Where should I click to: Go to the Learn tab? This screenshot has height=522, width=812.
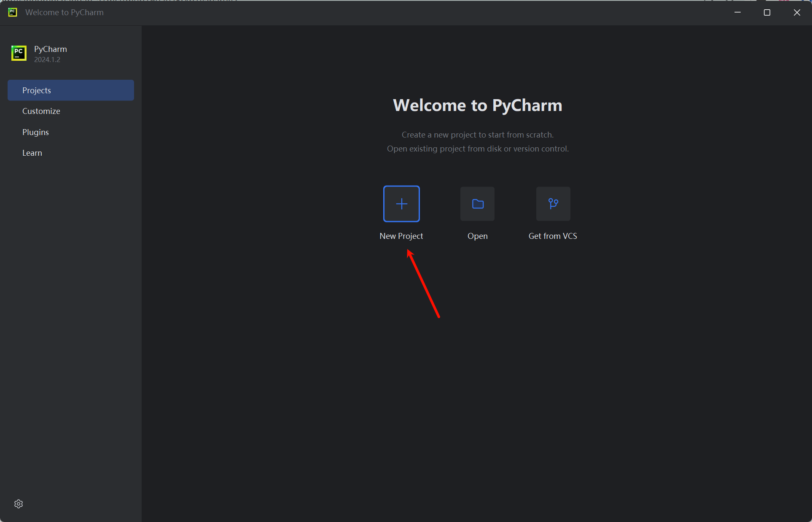(x=32, y=153)
